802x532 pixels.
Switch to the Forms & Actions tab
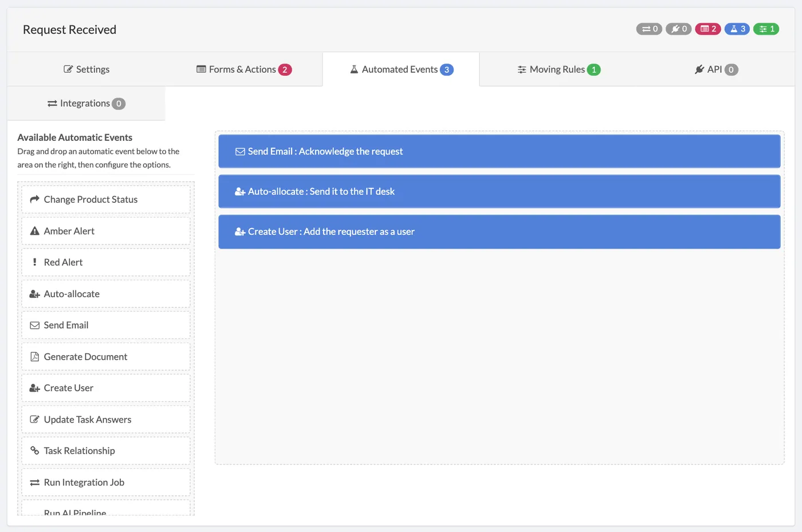244,69
